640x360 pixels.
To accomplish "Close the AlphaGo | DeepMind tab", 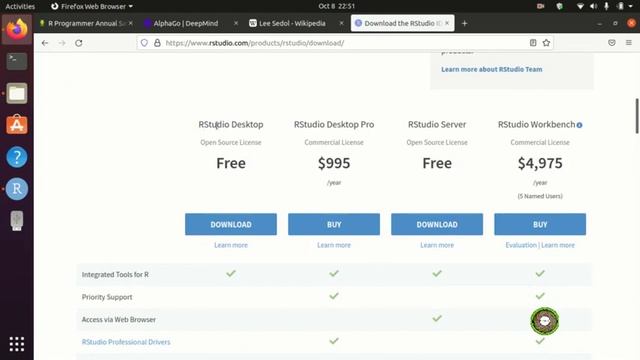I will click(x=236, y=24).
